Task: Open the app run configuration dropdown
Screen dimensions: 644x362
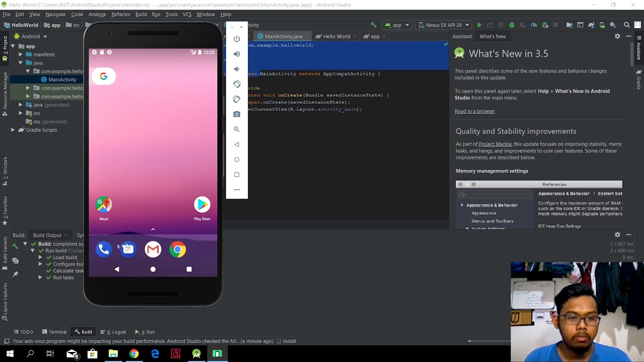Action: (x=397, y=25)
